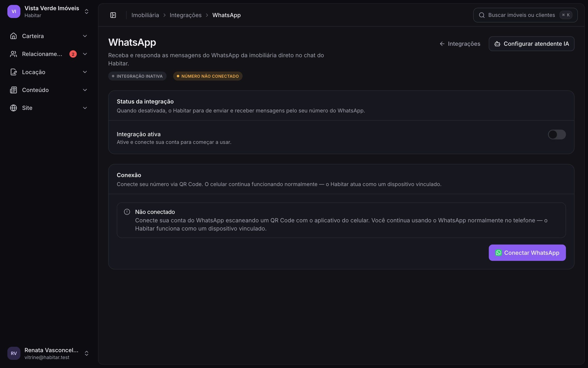This screenshot has width=588, height=368.
Task: Expand the Carteira section chevron
Action: coord(85,36)
